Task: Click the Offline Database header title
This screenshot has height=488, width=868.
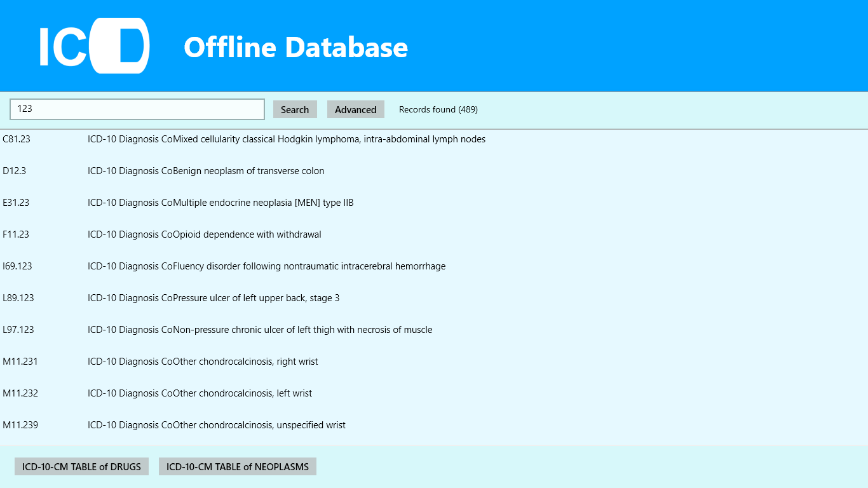Action: click(x=295, y=47)
